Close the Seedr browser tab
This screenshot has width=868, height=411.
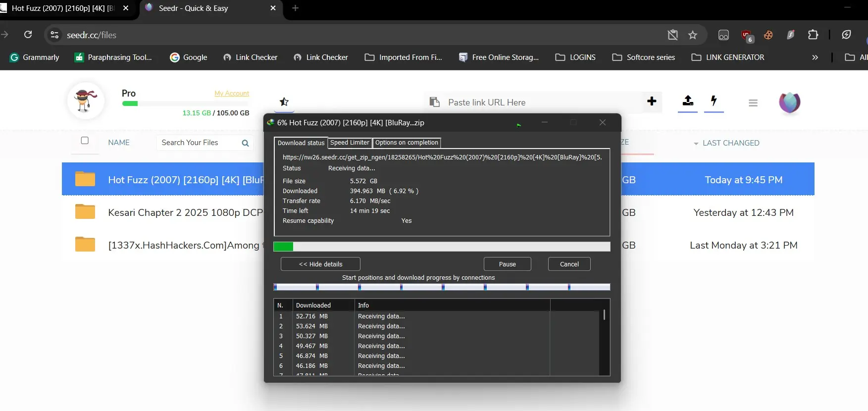[273, 8]
